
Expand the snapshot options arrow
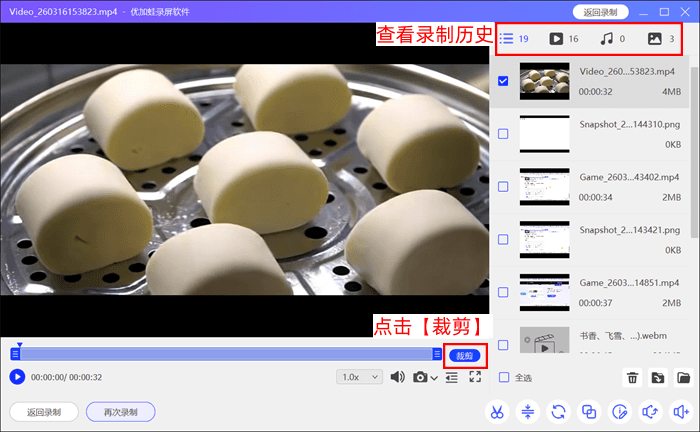434,378
